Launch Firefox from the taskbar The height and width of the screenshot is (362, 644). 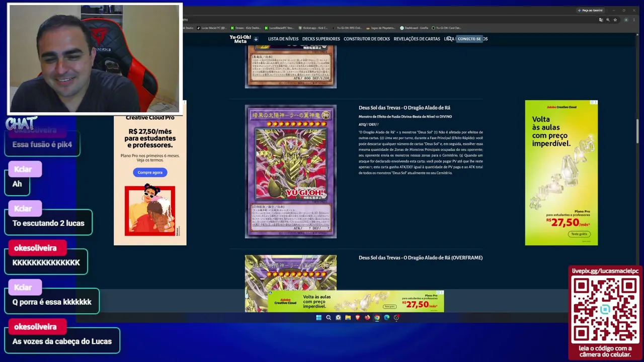click(x=367, y=317)
